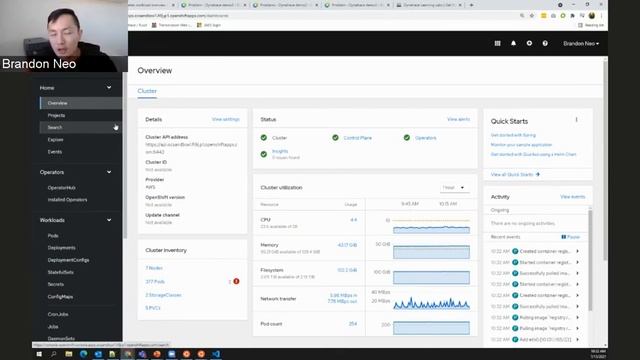Expand the Add eth0 recent event
Viewport: 640px width, 360px height.
pos(577,339)
